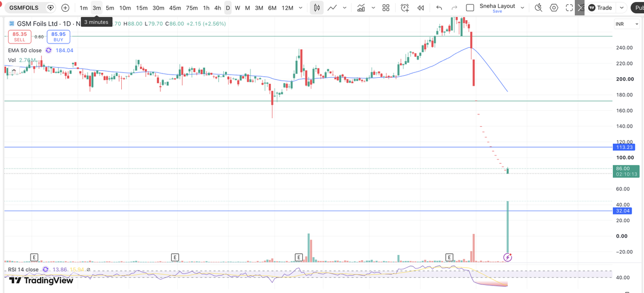Click the rightmost E earnings marker
Screen dimensions: 644x293
[x=449, y=257]
